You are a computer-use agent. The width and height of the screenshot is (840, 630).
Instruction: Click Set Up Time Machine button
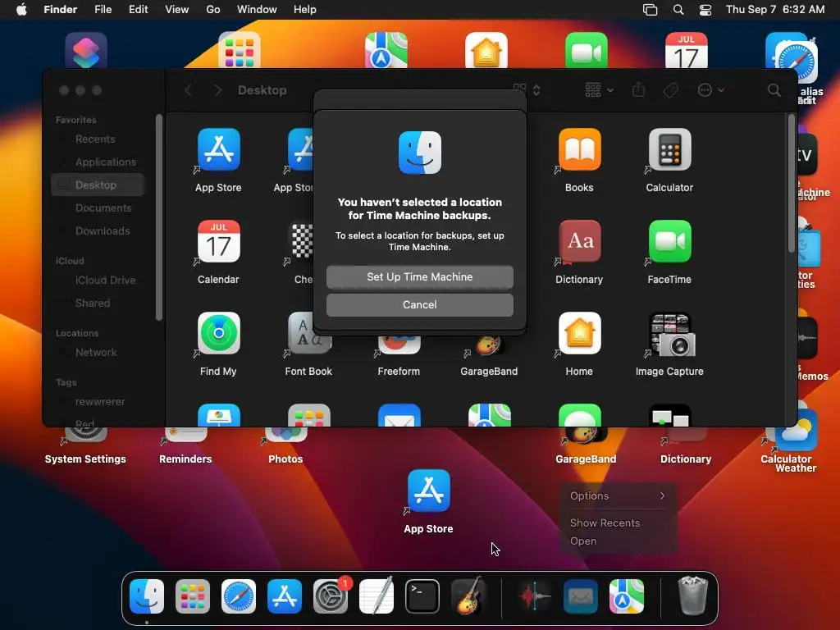tap(419, 277)
